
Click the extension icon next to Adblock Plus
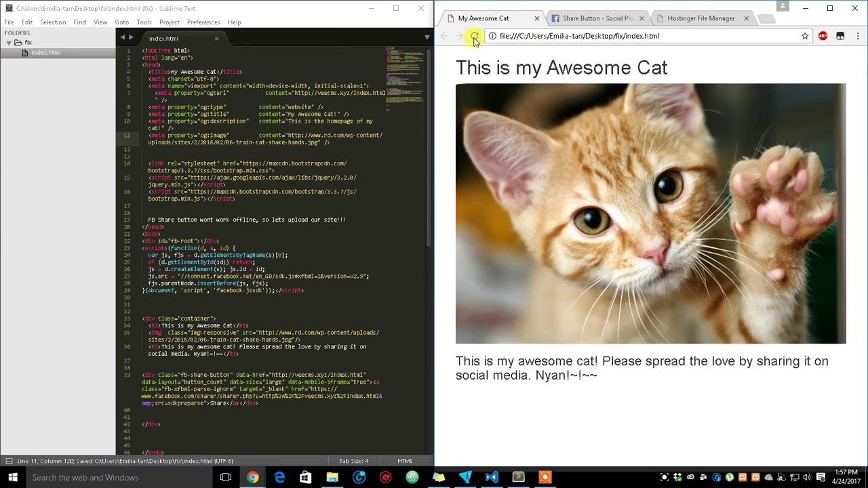click(x=840, y=36)
